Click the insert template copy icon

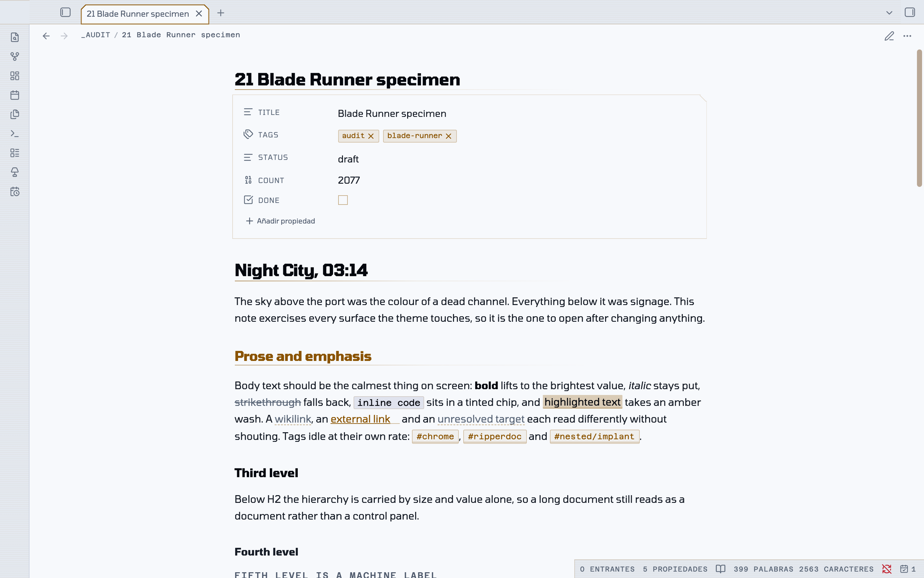[x=14, y=114]
